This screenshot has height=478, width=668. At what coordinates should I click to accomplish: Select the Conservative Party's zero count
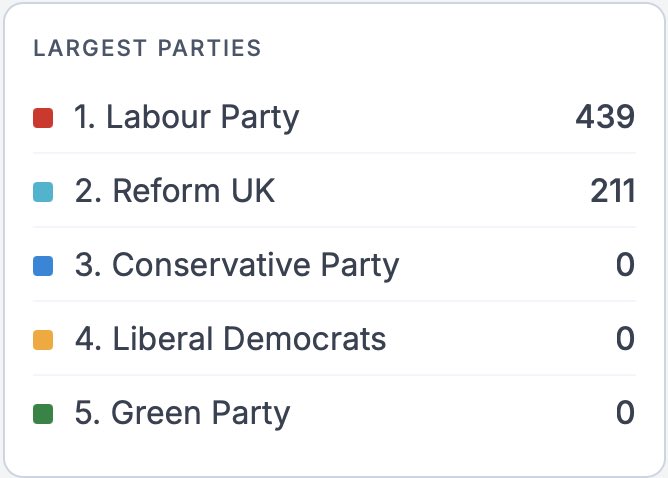625,265
